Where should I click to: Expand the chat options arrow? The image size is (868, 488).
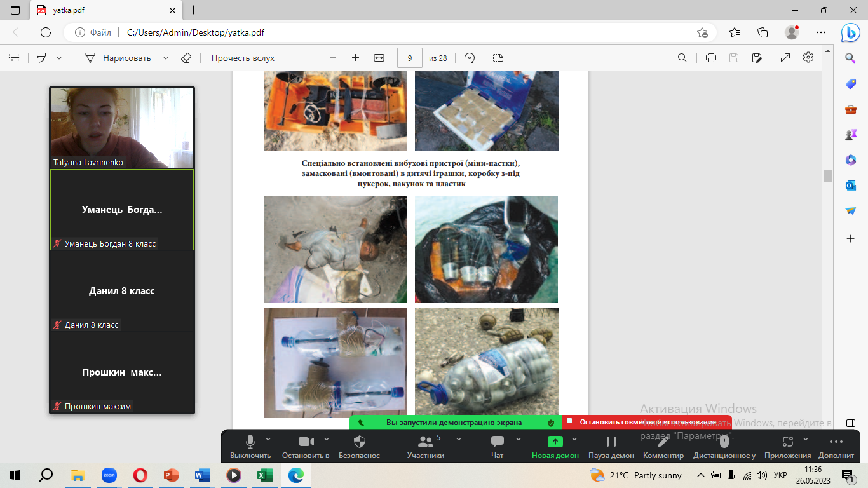519,439
